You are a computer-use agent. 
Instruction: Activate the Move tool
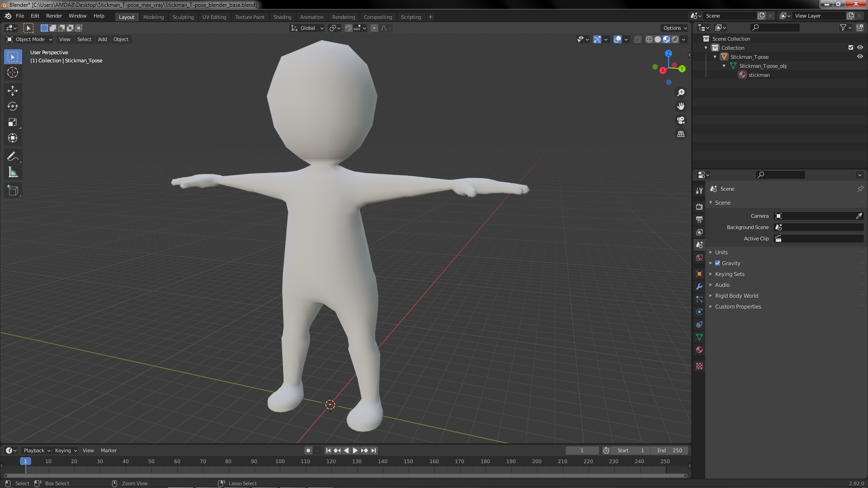[13, 91]
